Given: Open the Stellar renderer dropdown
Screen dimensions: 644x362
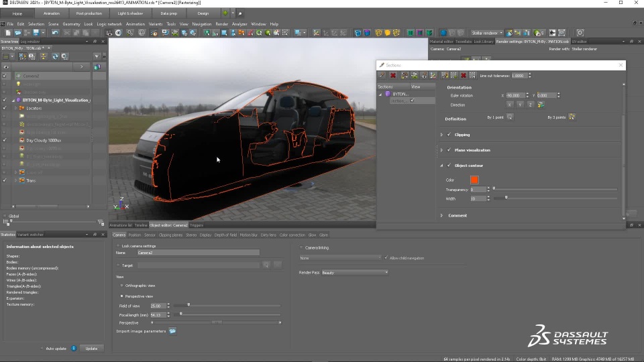Looking at the screenshot, I should 486,33.
